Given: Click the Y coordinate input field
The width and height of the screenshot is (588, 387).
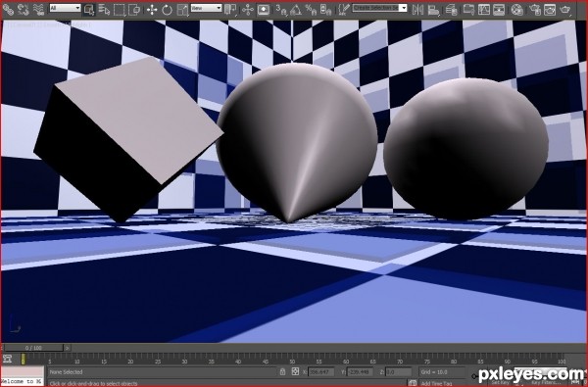Looking at the screenshot, I should coord(360,372).
